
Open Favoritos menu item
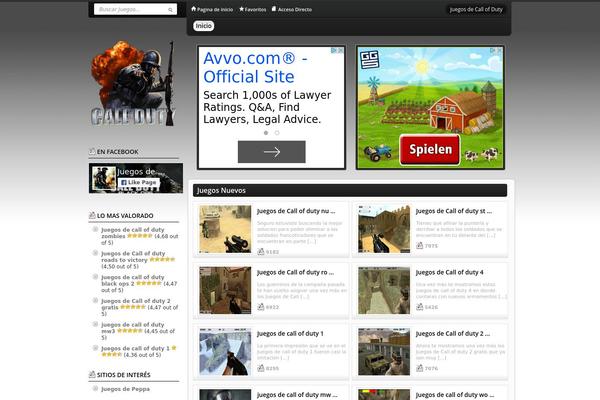tap(255, 10)
